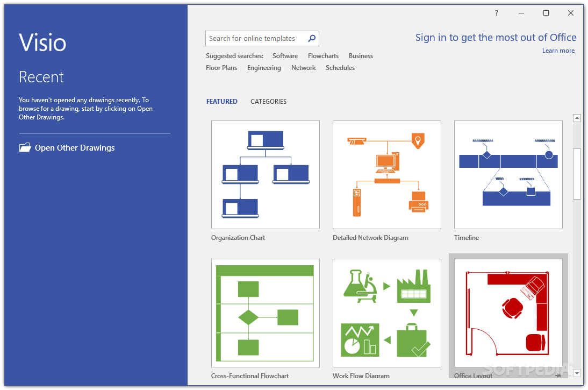Pick the Timeline template thumbnail

coord(508,174)
